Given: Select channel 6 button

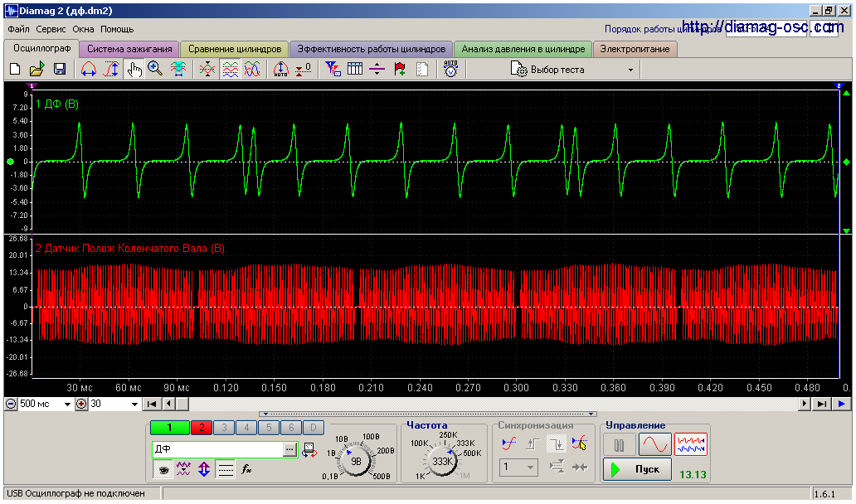Looking at the screenshot, I should (291, 428).
